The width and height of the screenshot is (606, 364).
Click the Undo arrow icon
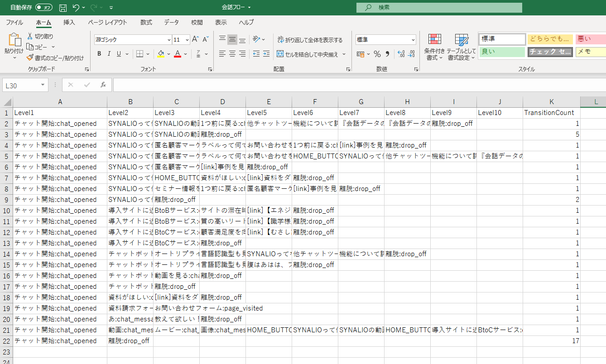click(76, 8)
